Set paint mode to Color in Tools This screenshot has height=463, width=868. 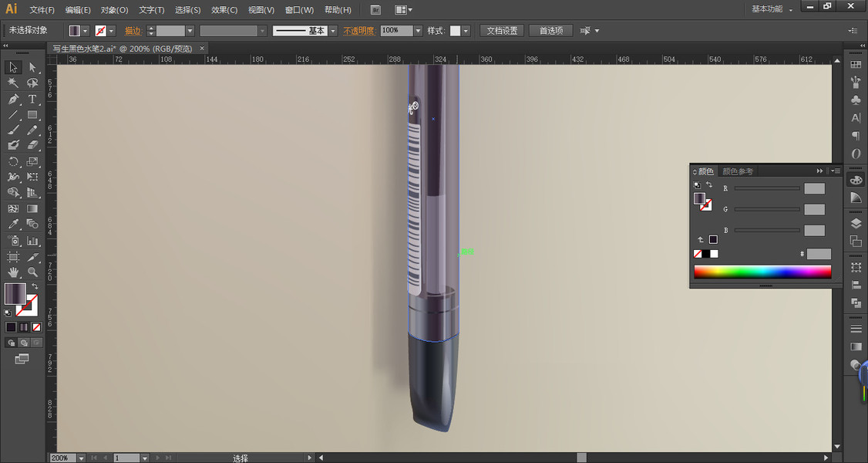(x=11, y=327)
